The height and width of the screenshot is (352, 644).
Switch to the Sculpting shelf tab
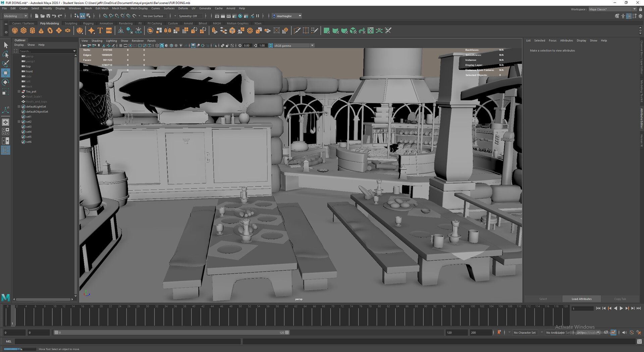point(71,23)
